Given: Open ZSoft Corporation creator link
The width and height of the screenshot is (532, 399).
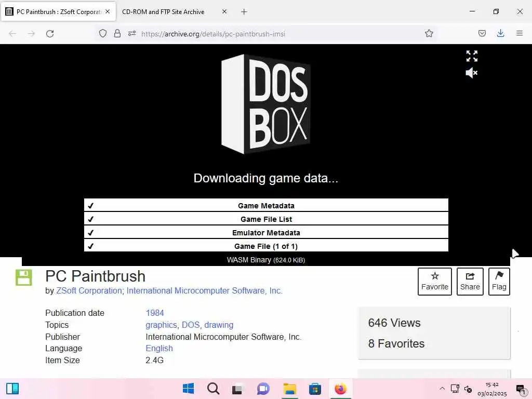Looking at the screenshot, I should [x=89, y=291].
